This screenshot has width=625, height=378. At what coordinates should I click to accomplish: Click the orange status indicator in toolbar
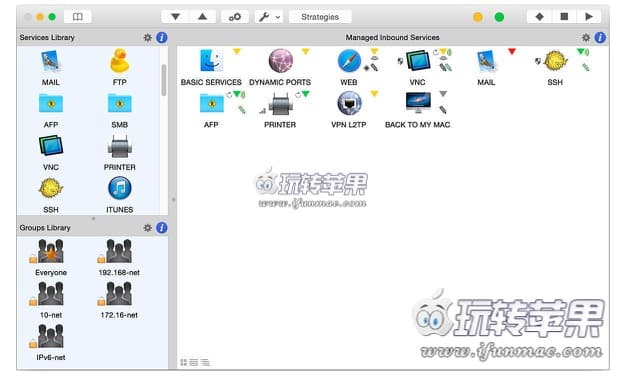point(478,17)
